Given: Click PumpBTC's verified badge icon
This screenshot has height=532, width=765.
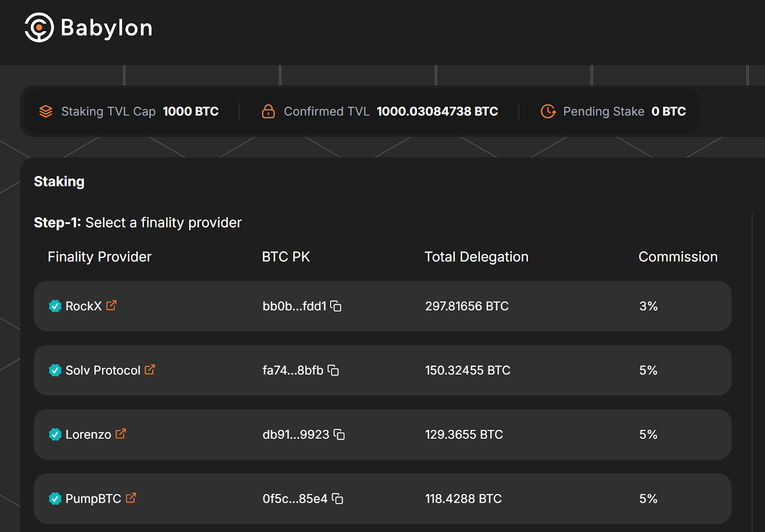Looking at the screenshot, I should tap(55, 499).
